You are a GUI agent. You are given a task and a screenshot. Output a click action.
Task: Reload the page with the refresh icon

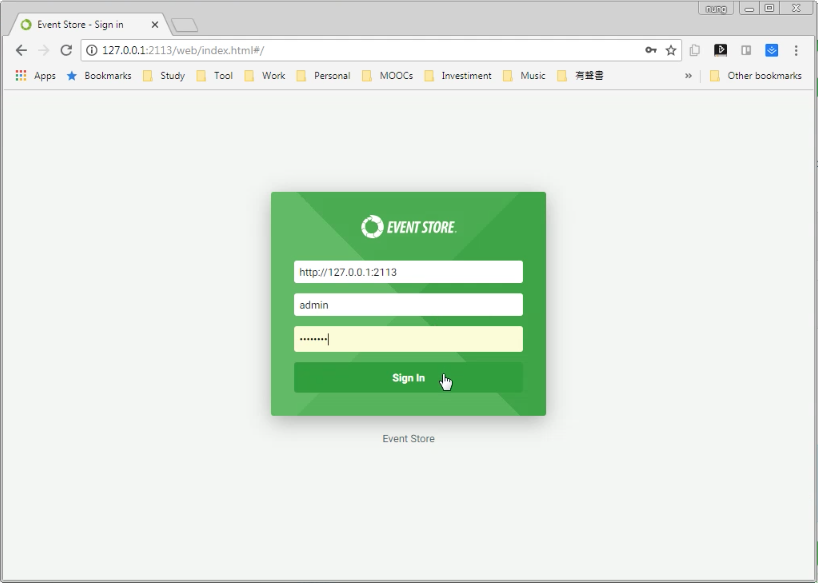66,50
